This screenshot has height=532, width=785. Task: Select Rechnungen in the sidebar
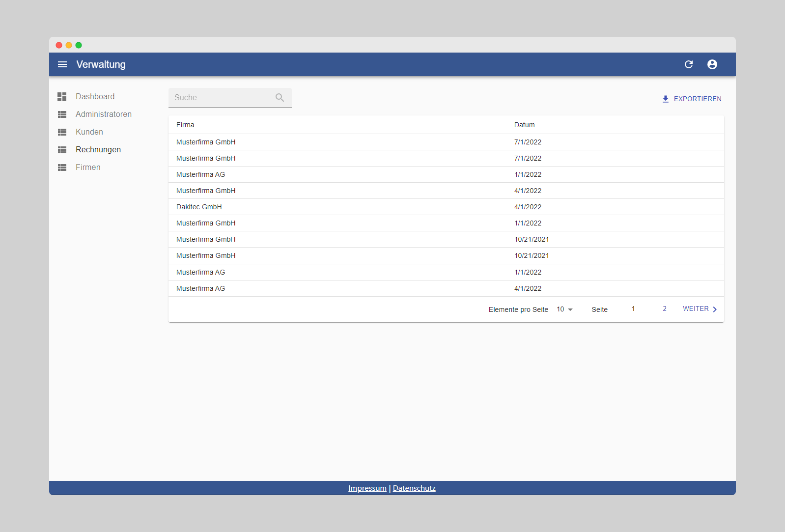click(x=98, y=150)
